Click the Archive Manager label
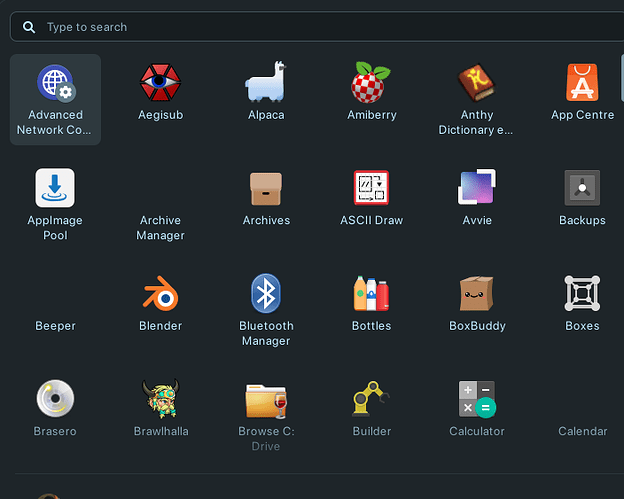The image size is (624, 499). tap(160, 228)
